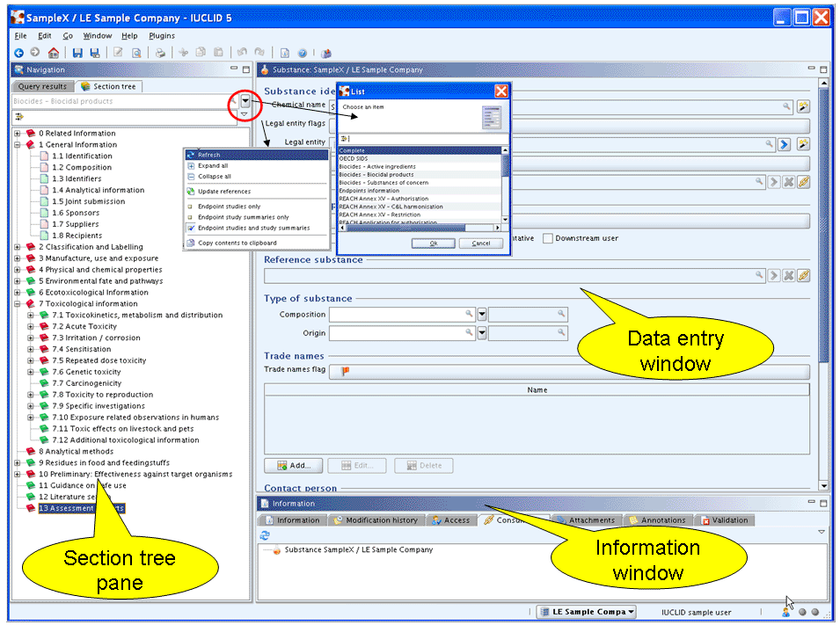This screenshot has height=625, width=840.
Task: Click the Forward arrow in the toolbar
Action: point(35,53)
